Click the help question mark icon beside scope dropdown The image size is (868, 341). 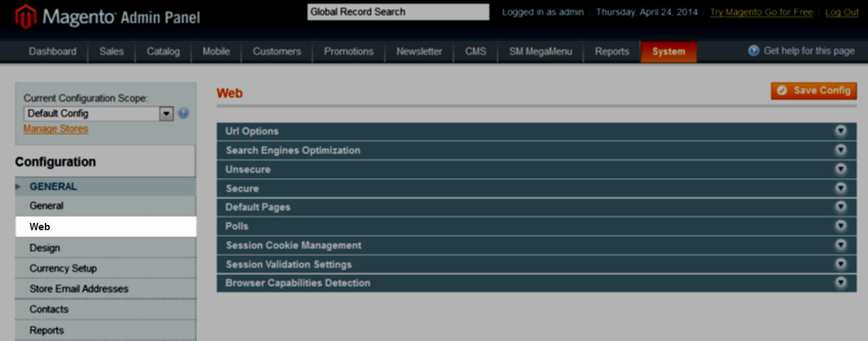pos(183,113)
